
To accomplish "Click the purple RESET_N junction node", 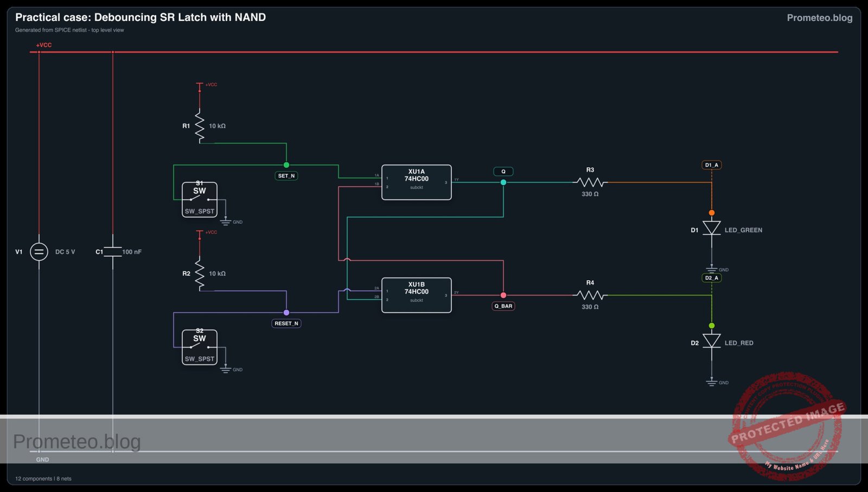I will [286, 313].
